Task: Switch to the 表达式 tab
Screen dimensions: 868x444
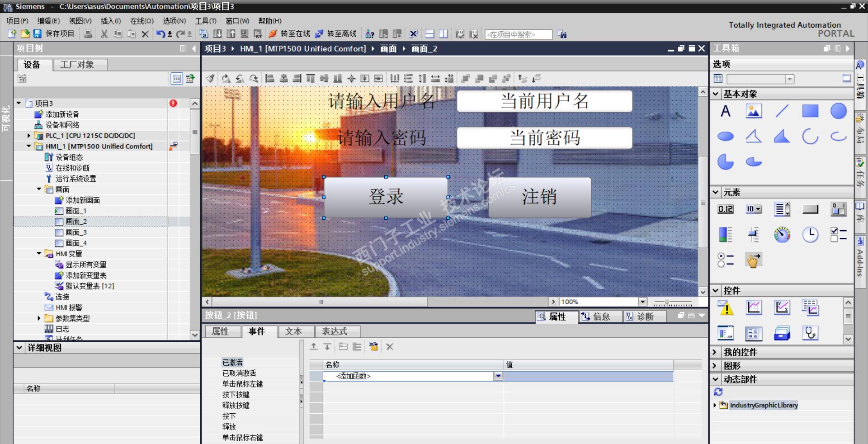Action: pyautogui.click(x=337, y=331)
